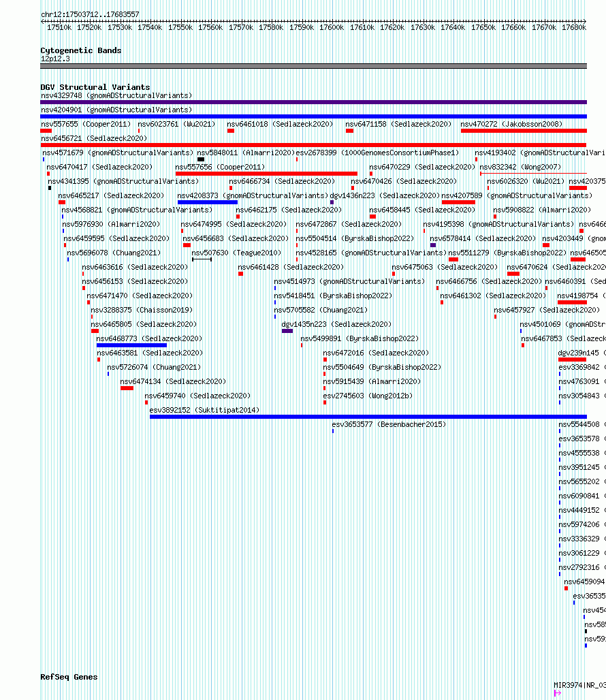
Task: Click the Cytogenetic Bands track title
Action: (81, 50)
